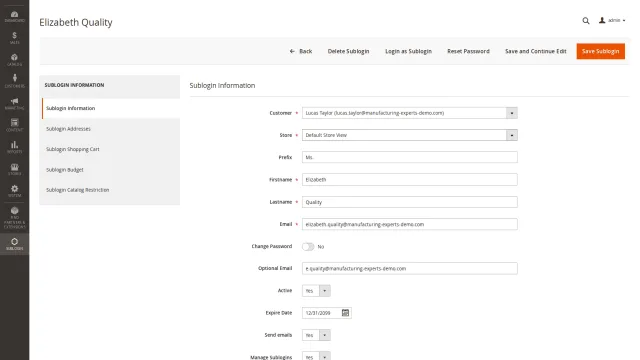
Task: Open the Sales dollar icon menu
Action: (x=14, y=38)
